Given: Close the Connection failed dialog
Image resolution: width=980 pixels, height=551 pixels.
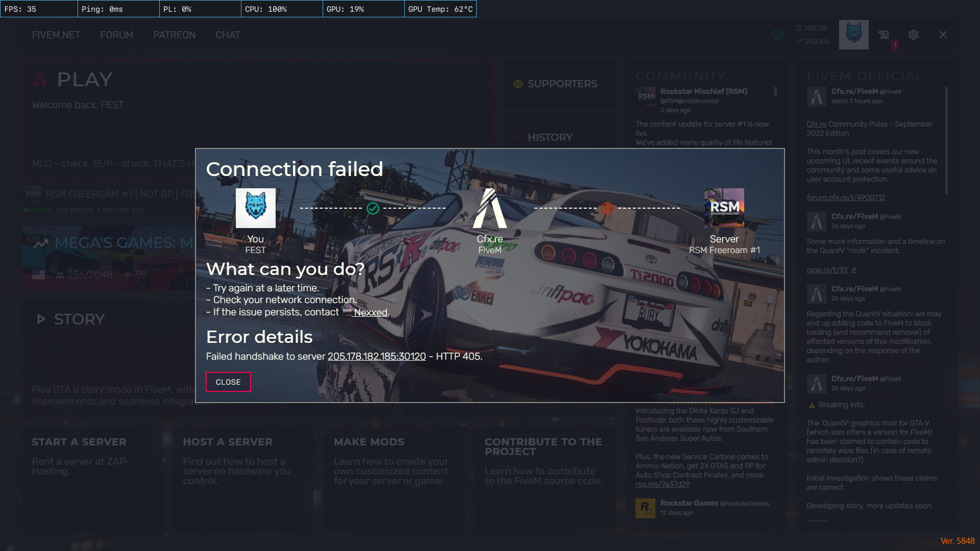Looking at the screenshot, I should point(228,382).
